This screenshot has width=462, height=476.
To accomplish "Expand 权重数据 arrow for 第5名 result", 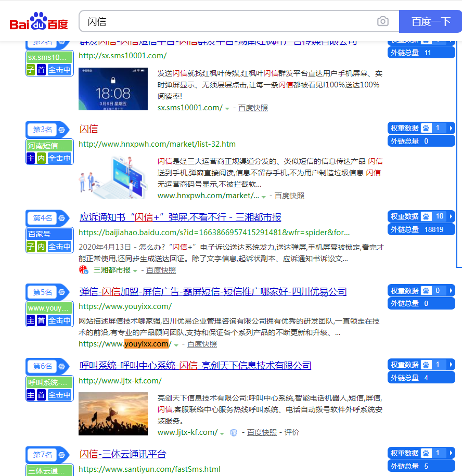I will pos(451,290).
